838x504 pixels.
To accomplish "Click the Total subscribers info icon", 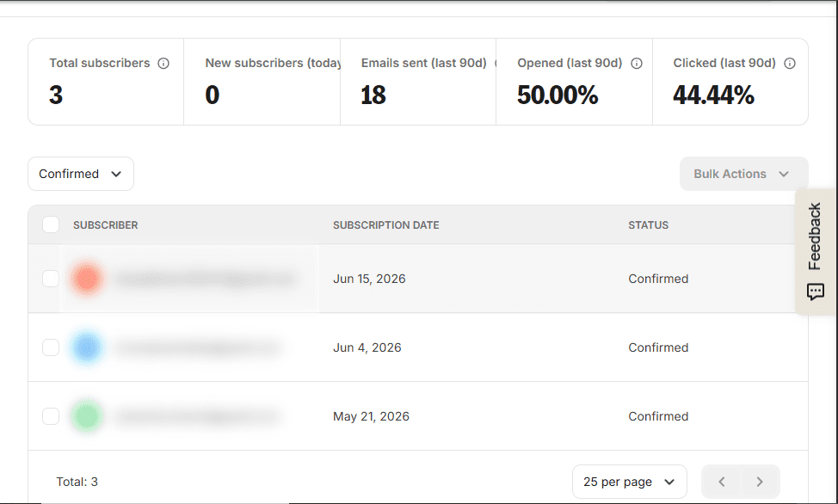I will tap(163, 64).
